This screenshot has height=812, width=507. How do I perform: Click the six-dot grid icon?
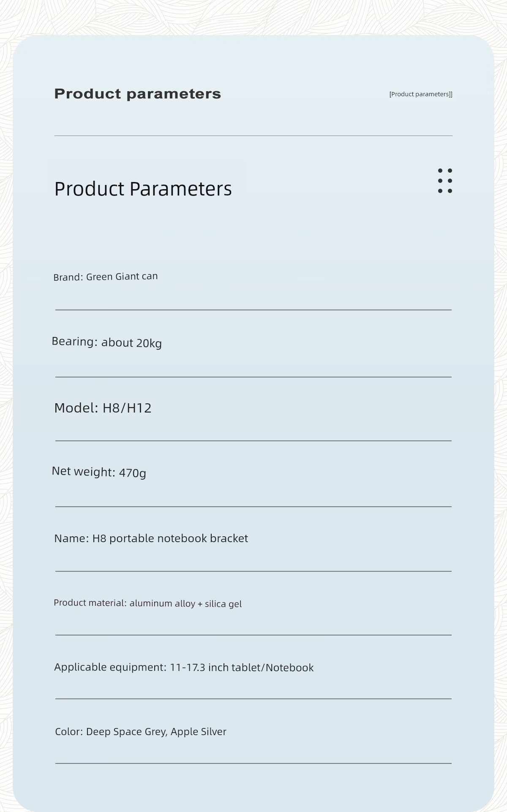(x=445, y=181)
